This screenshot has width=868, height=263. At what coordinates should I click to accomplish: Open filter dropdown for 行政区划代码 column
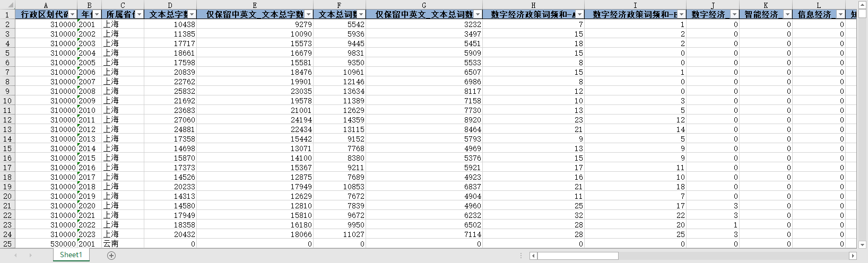coord(73,15)
